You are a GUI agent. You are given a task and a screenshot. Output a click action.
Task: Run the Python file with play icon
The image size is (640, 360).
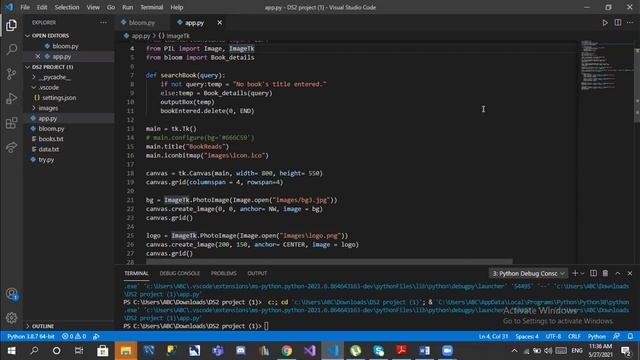[605, 23]
